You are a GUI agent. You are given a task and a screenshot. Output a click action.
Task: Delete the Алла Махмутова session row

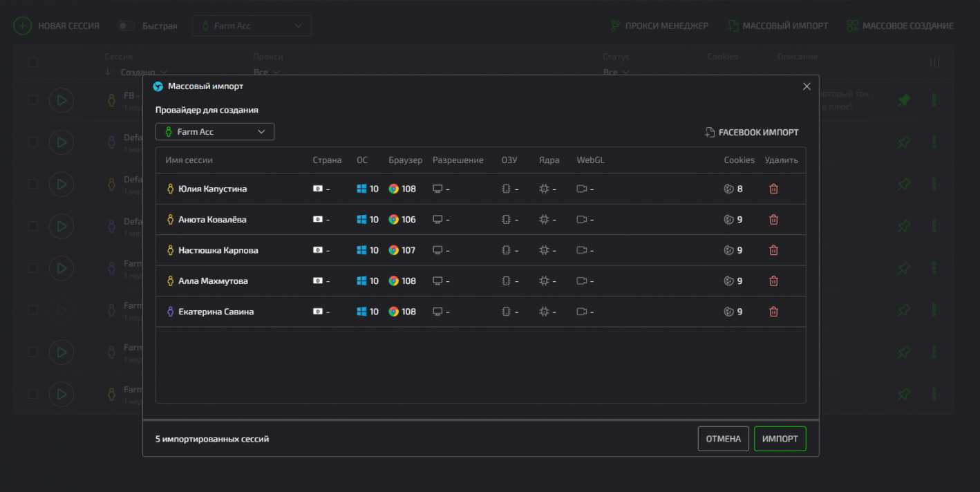(x=773, y=281)
